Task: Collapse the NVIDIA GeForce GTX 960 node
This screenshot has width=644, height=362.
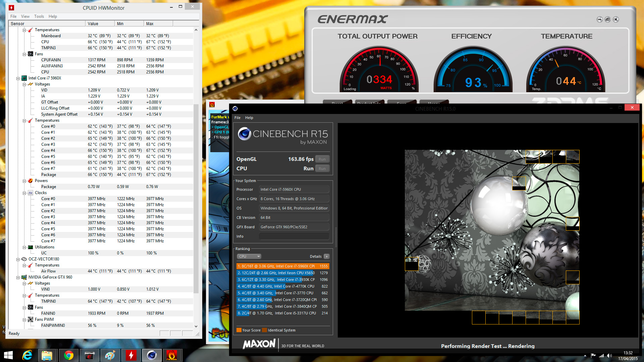Action: (x=18, y=278)
